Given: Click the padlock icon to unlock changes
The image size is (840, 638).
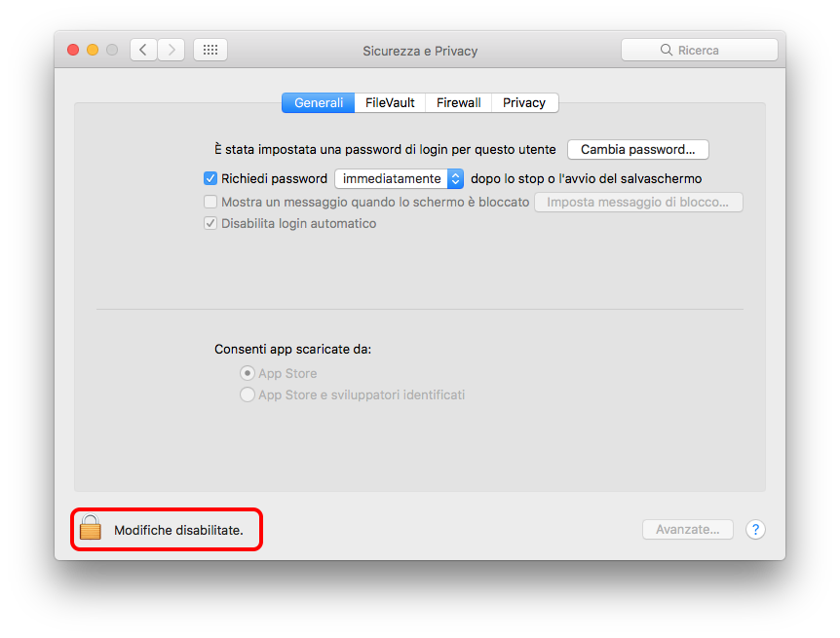Looking at the screenshot, I should pyautogui.click(x=91, y=529).
